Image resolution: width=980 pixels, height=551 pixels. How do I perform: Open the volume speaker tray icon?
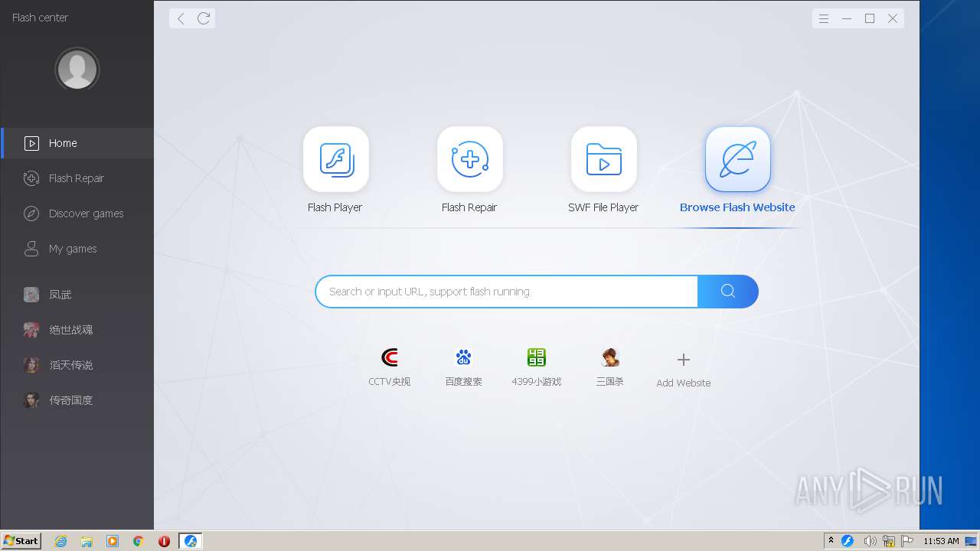tap(870, 541)
